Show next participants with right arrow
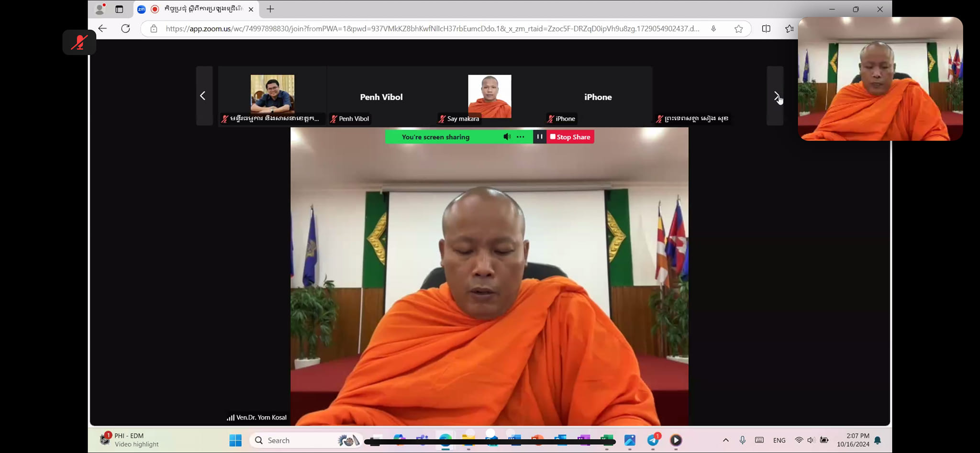980x453 pixels. [x=776, y=96]
